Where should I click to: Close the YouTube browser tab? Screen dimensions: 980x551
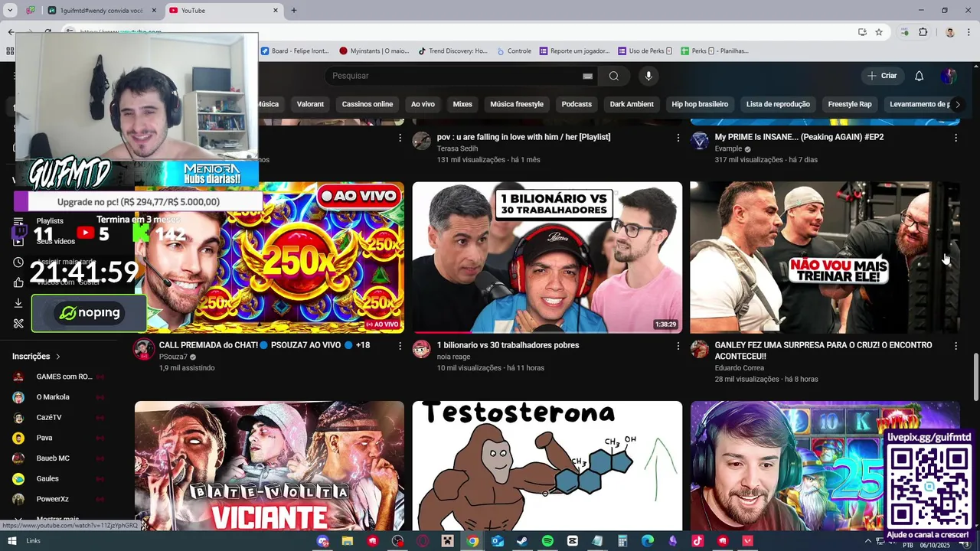[276, 11]
